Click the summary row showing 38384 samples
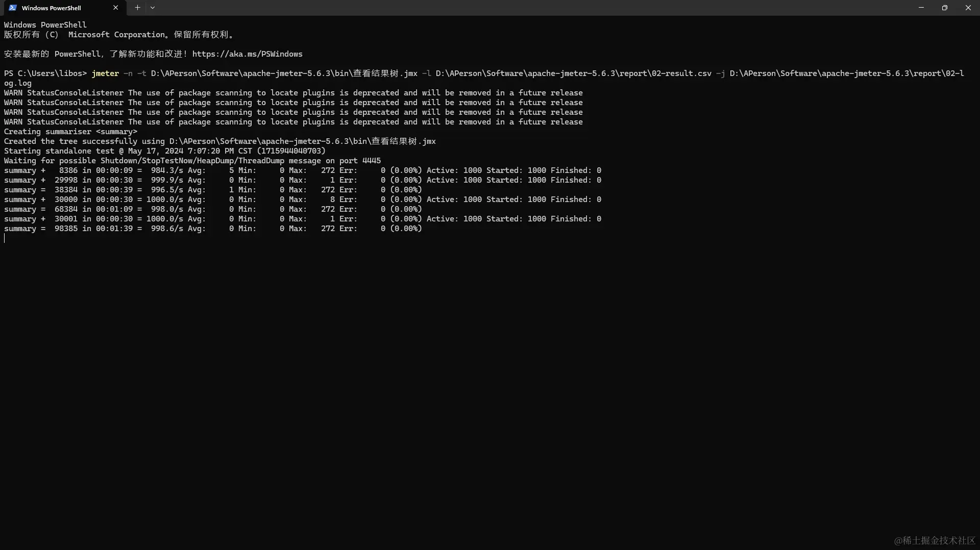Viewport: 980px width, 550px height. click(x=213, y=190)
